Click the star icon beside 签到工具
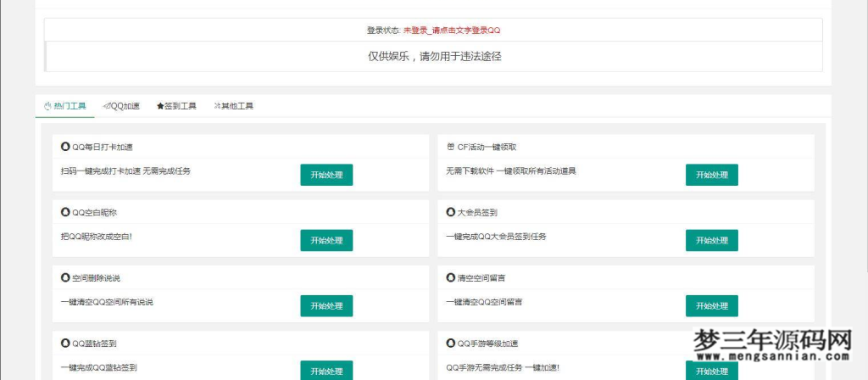The image size is (868, 380). (160, 106)
